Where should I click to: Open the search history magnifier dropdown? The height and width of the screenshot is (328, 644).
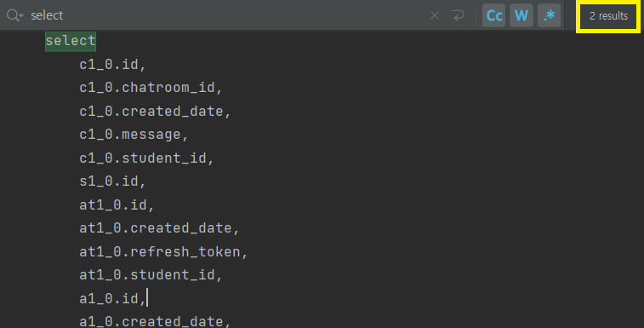pos(14,15)
